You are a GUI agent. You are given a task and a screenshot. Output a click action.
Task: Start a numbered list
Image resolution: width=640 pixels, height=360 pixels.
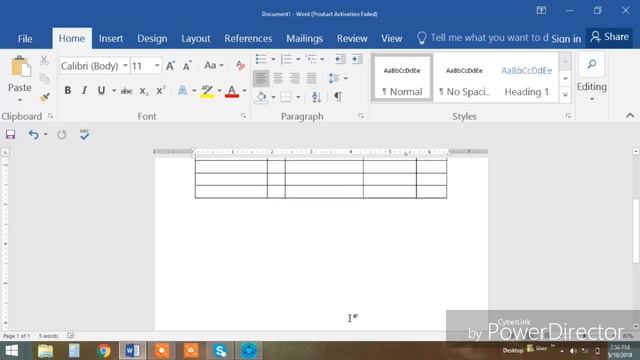point(286,59)
